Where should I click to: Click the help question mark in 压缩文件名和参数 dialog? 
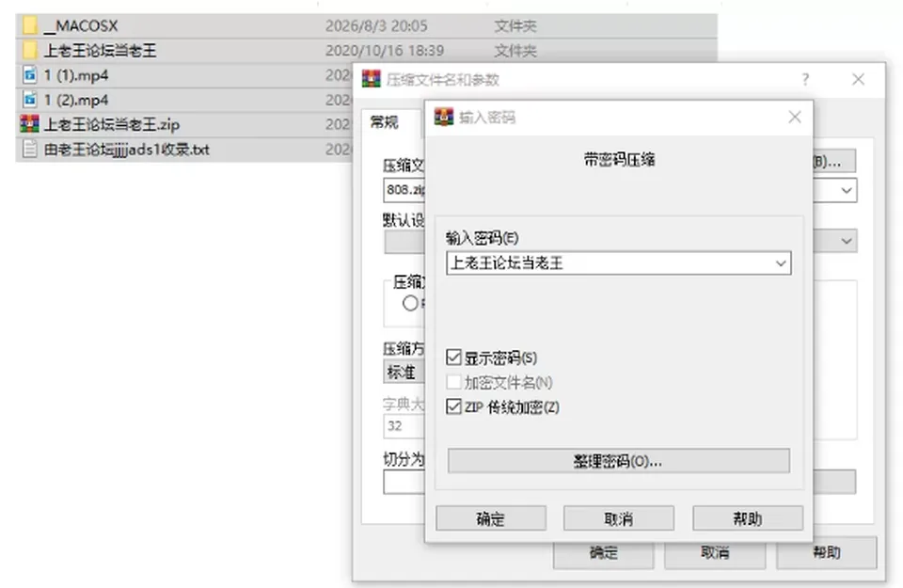[x=805, y=79]
